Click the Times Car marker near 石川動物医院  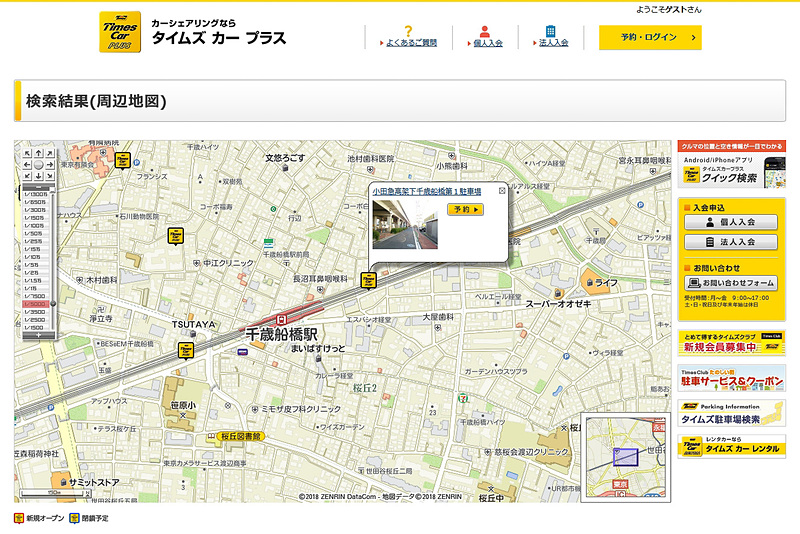click(176, 236)
